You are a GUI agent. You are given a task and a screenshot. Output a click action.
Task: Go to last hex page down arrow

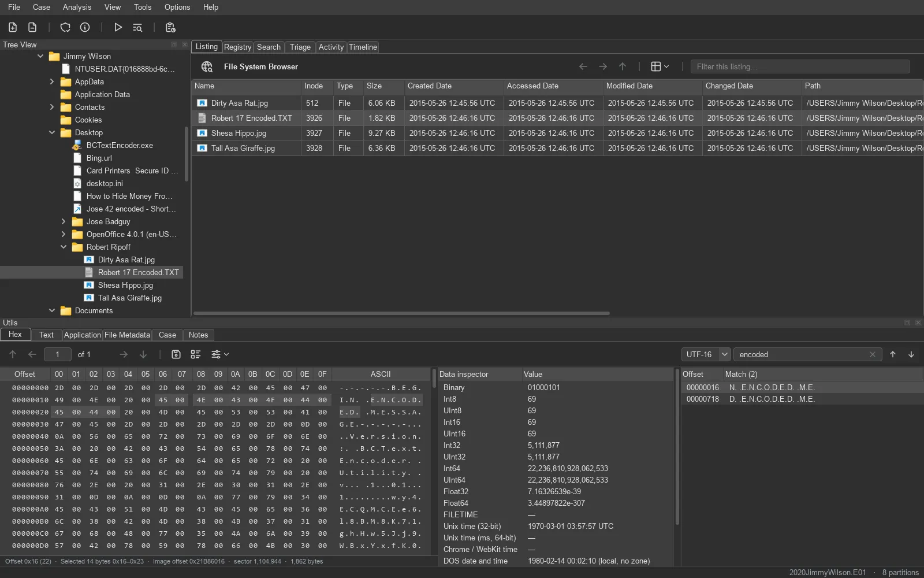click(x=143, y=354)
